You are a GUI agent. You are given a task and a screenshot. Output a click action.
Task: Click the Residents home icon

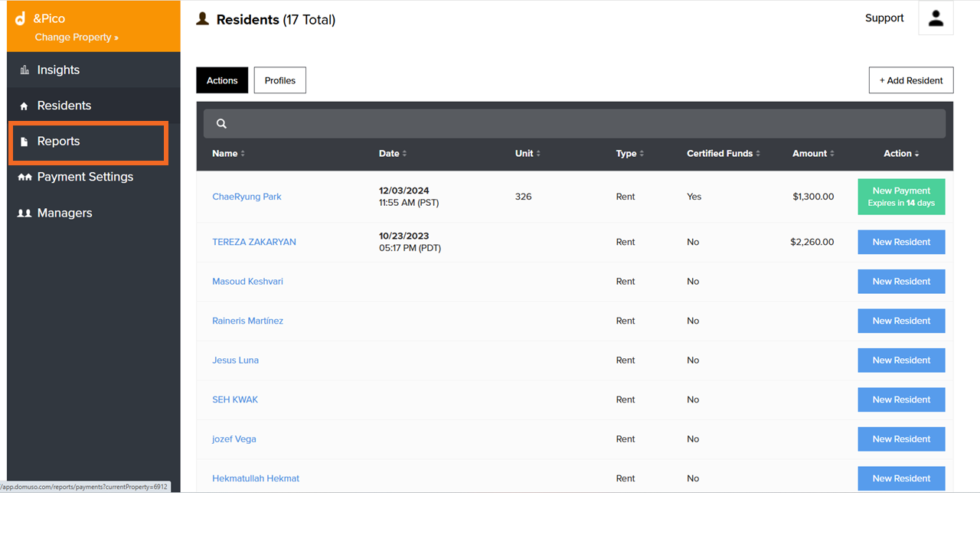(24, 106)
